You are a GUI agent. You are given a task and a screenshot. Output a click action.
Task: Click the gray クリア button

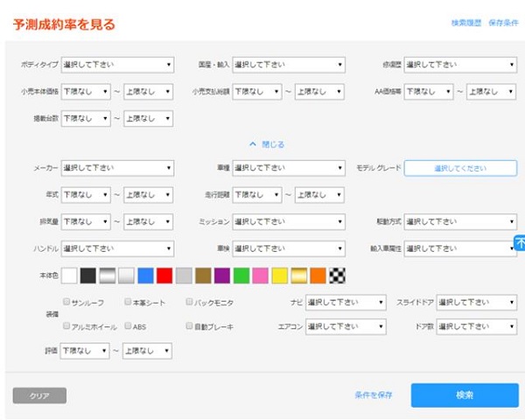coord(39,395)
